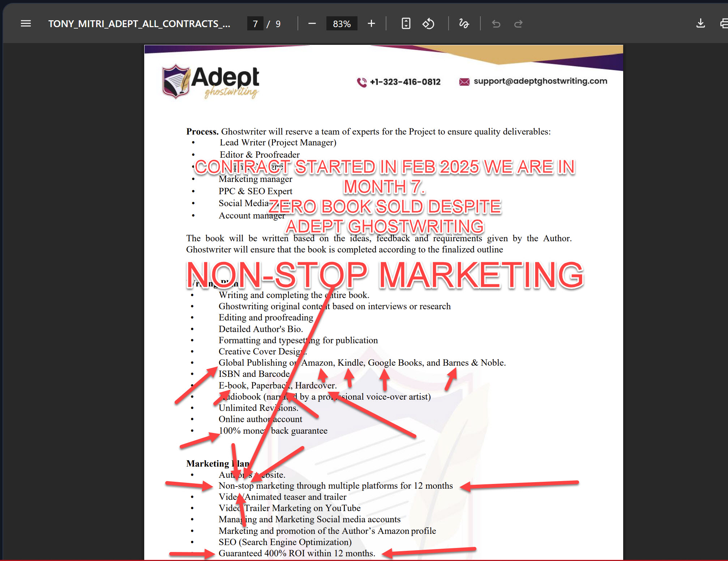Click 'Editing and proofreading' bullet text
Viewport: 728px width, 561px height.
pyautogui.click(x=266, y=318)
